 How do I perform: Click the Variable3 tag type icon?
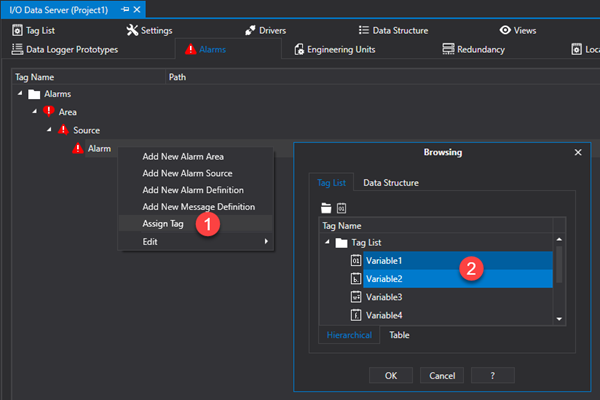pos(355,297)
